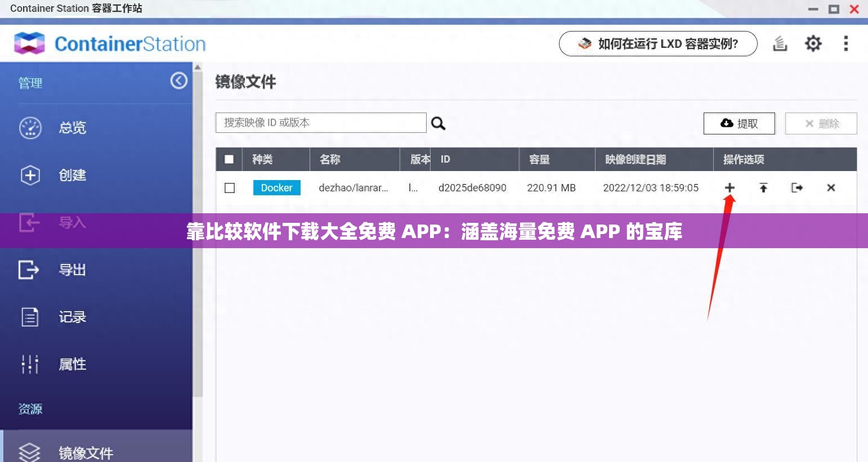Click the 220.91 MB size cell

[551, 188]
